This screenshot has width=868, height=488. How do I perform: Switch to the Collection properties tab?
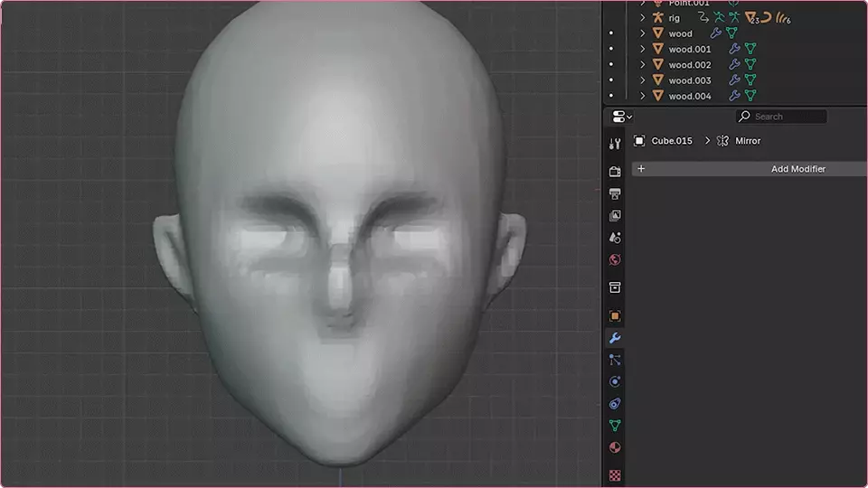615,287
